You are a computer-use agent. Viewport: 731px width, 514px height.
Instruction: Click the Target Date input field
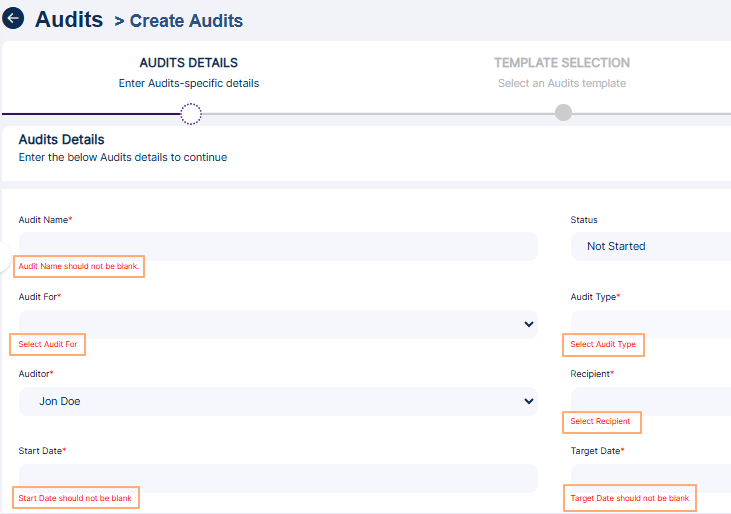[650, 478]
